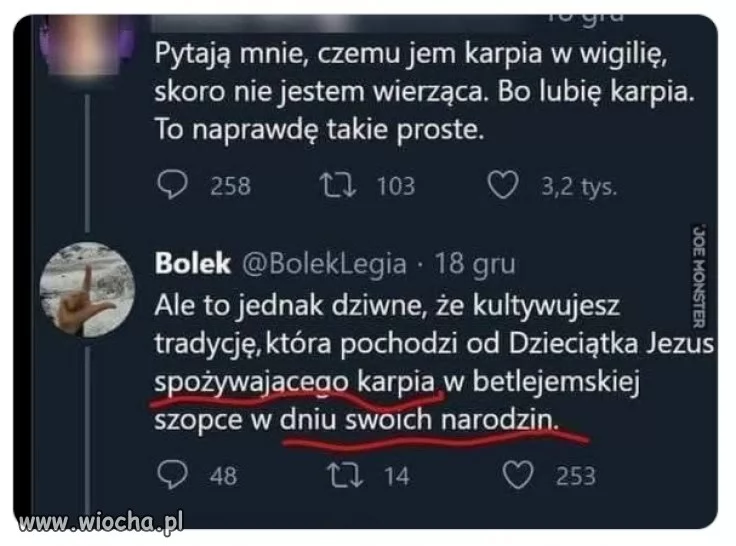This screenshot has height=546, width=736.
Task: Click the www.wiocha.pl watermark
Action: click(x=95, y=523)
